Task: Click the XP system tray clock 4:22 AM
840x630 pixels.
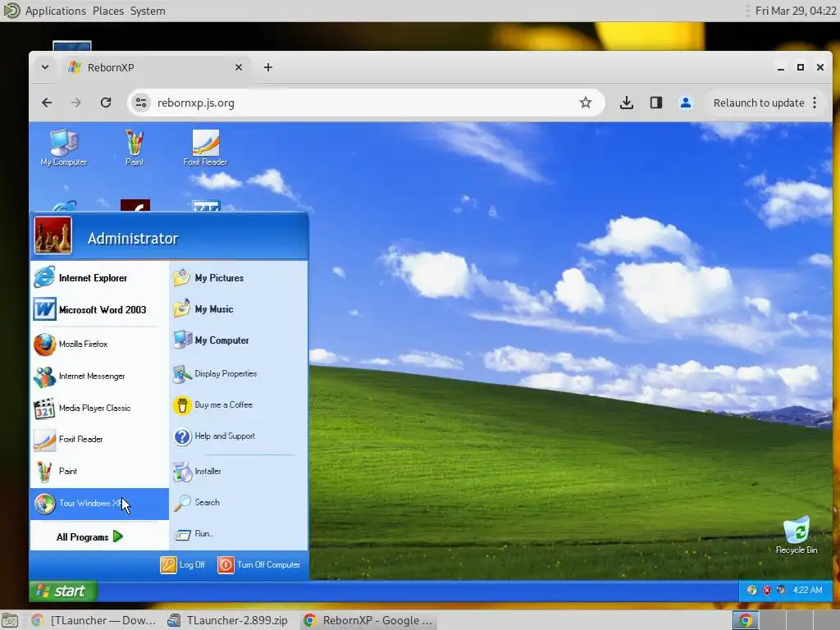Action: (x=808, y=590)
